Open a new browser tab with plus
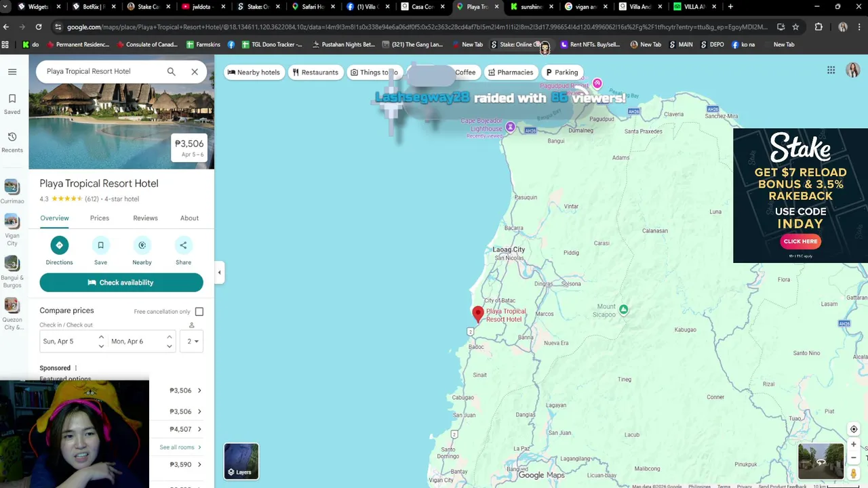The width and height of the screenshot is (868, 488). pos(730,7)
